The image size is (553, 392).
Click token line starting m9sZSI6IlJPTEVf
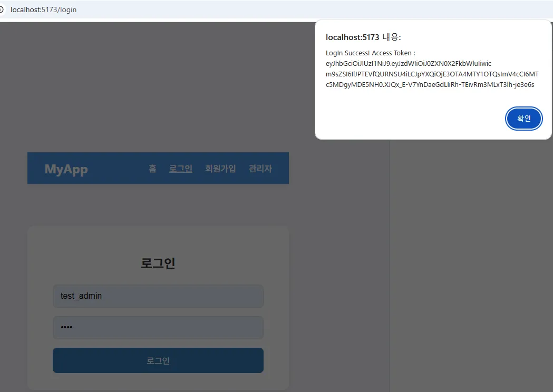click(x=432, y=74)
